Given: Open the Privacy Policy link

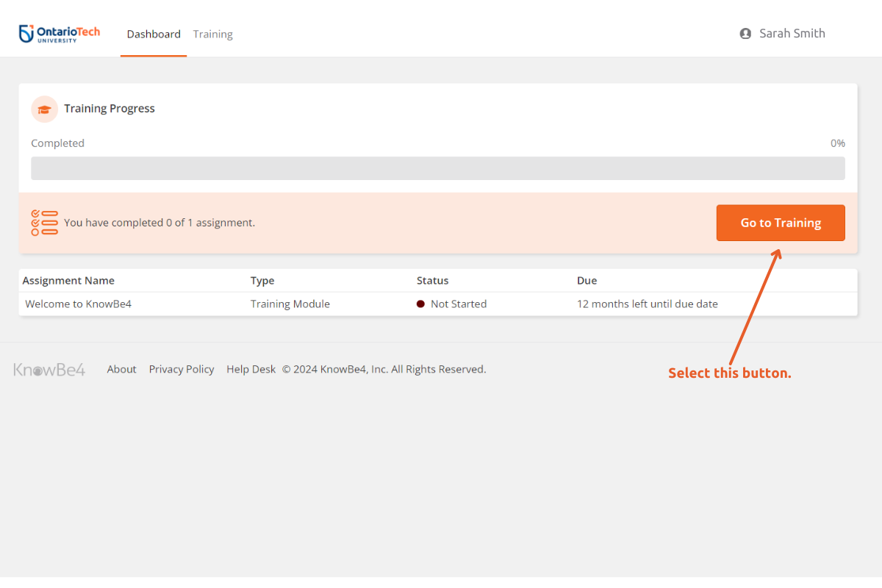Looking at the screenshot, I should 182,370.
